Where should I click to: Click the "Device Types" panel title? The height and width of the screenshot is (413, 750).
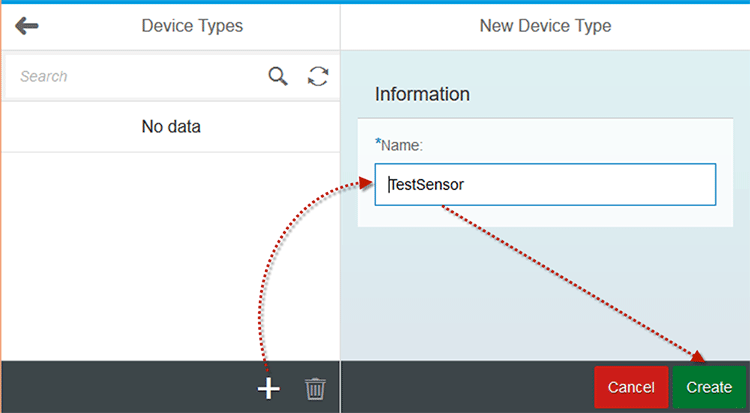pyautogui.click(x=192, y=26)
